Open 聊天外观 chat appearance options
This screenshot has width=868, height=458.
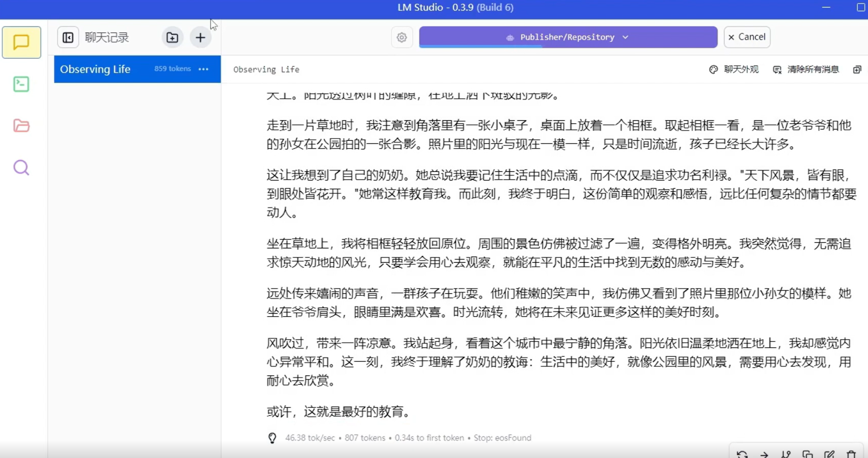coord(734,69)
